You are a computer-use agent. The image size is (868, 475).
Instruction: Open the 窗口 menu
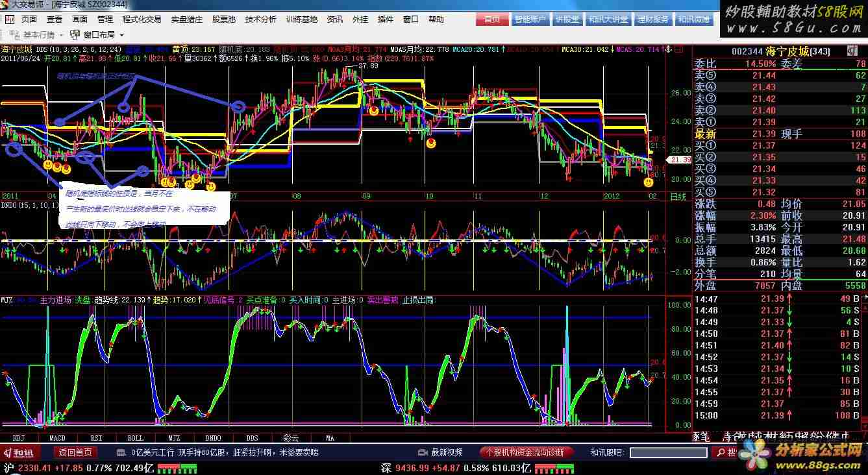pyautogui.click(x=411, y=19)
